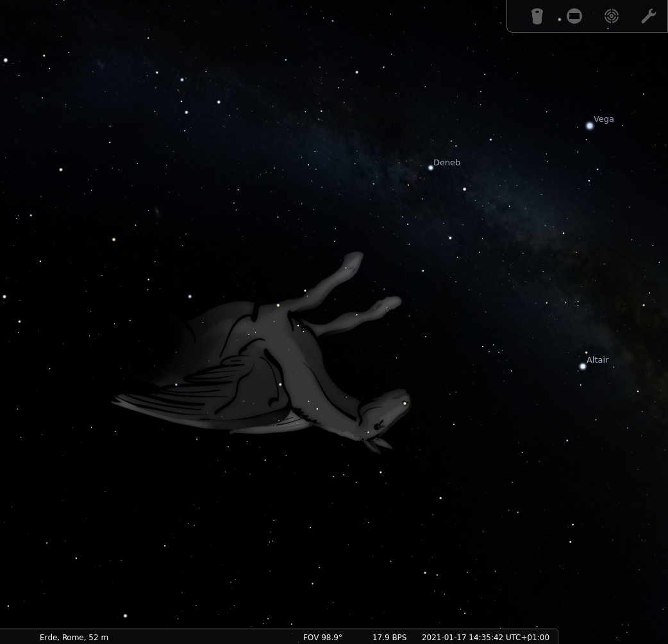Click the date '2021-01-17 14:35:42 UTC+01:00'

485,637
